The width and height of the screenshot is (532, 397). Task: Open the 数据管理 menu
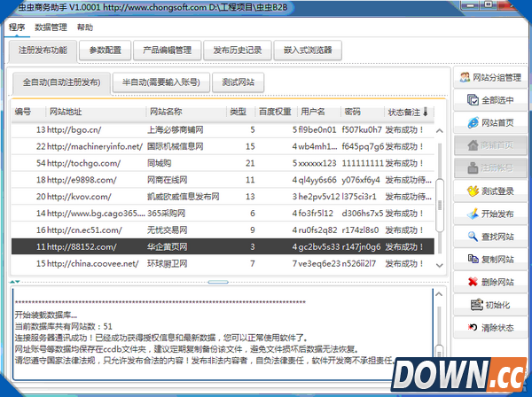[x=51, y=27]
